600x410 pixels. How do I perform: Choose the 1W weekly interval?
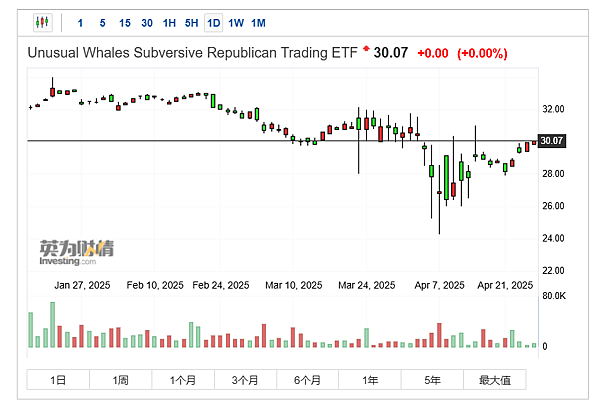point(236,23)
